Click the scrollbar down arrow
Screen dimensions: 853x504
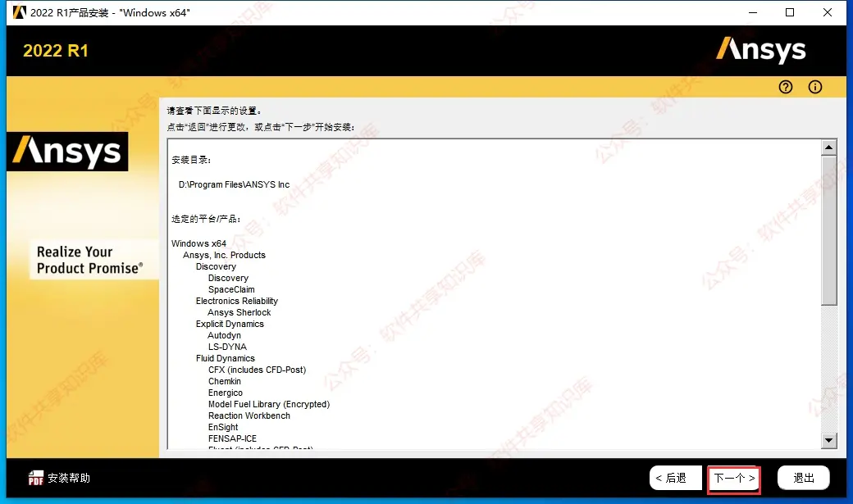(x=828, y=440)
